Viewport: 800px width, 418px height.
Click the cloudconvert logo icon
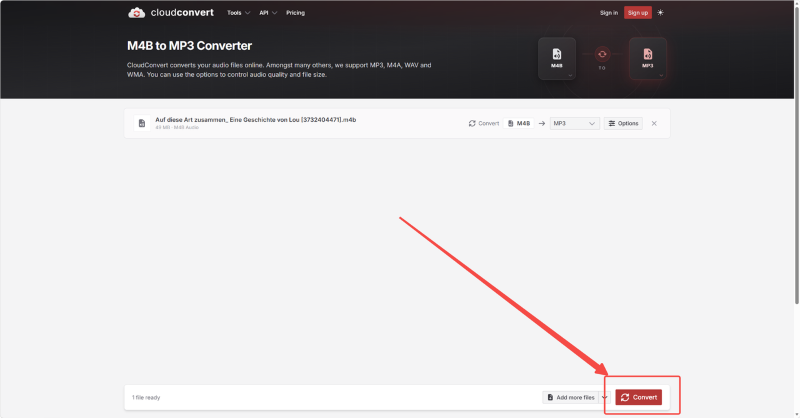click(x=136, y=13)
